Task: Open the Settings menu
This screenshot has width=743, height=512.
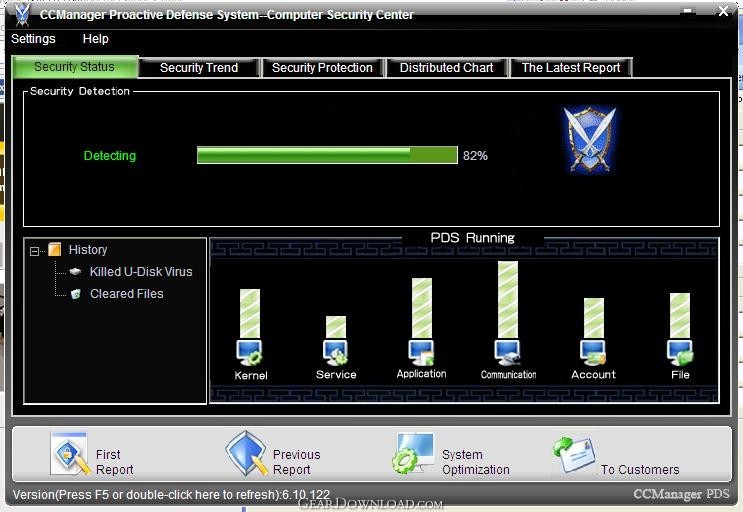Action: tap(33, 39)
